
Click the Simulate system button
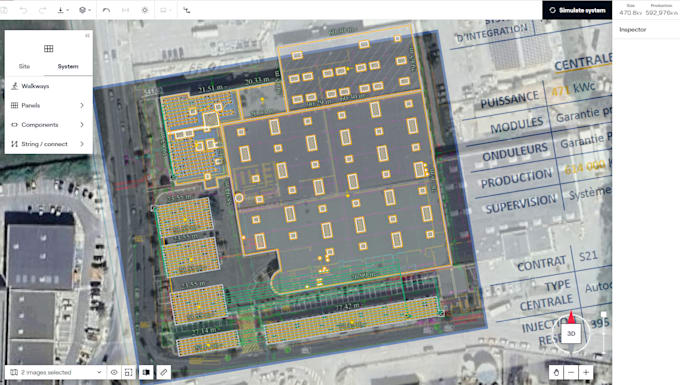pos(577,10)
